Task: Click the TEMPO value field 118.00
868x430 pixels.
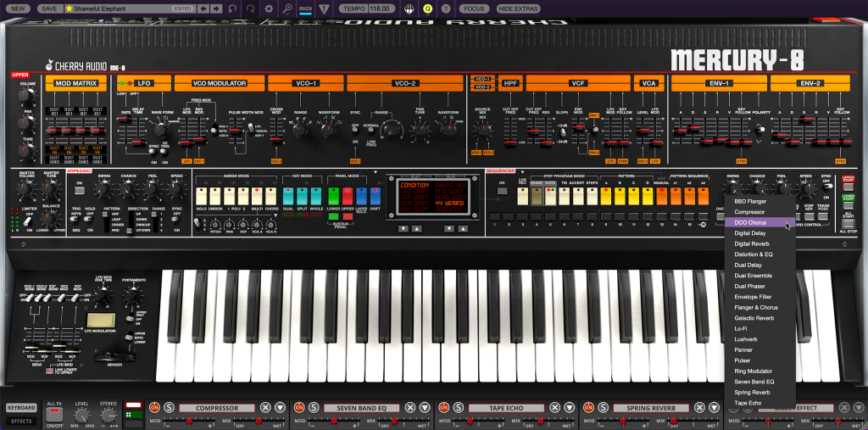Action: click(381, 8)
